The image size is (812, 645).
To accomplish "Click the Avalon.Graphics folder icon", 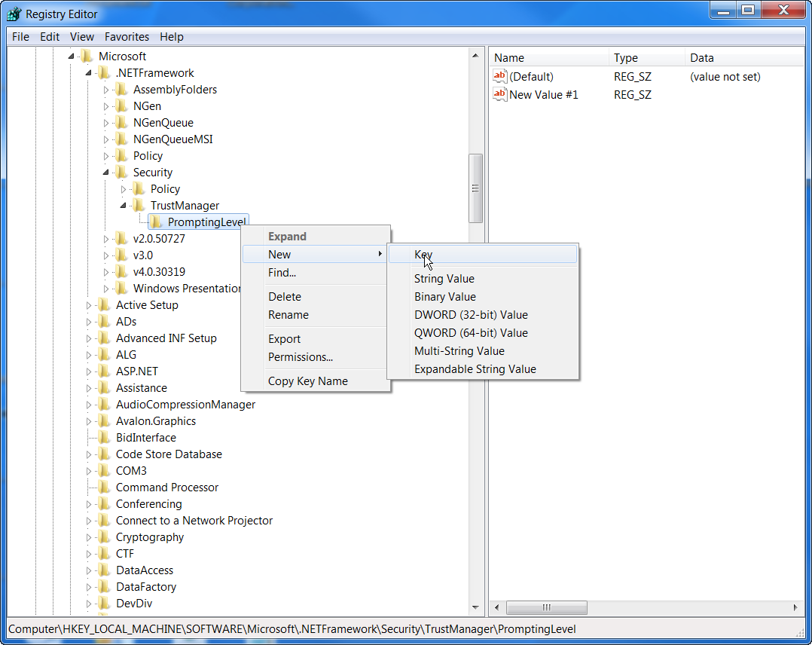I will pyautogui.click(x=103, y=420).
